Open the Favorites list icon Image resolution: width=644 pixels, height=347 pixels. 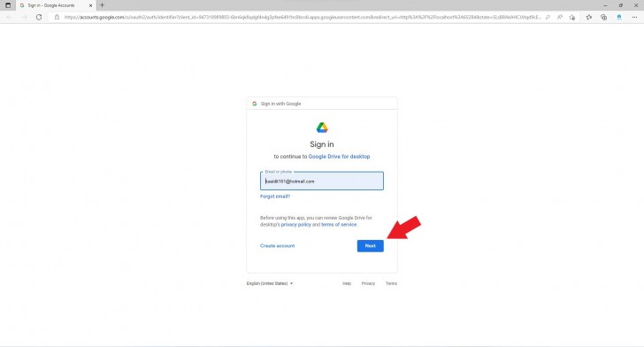tap(589, 18)
